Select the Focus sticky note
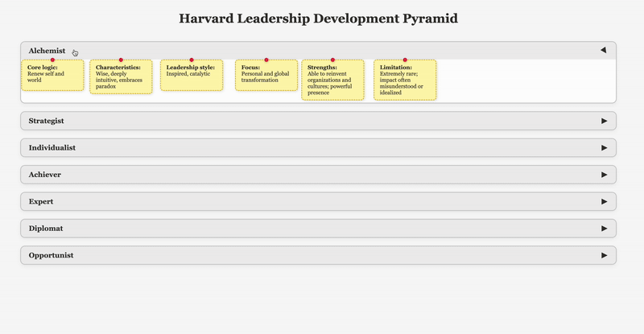 pos(266,76)
